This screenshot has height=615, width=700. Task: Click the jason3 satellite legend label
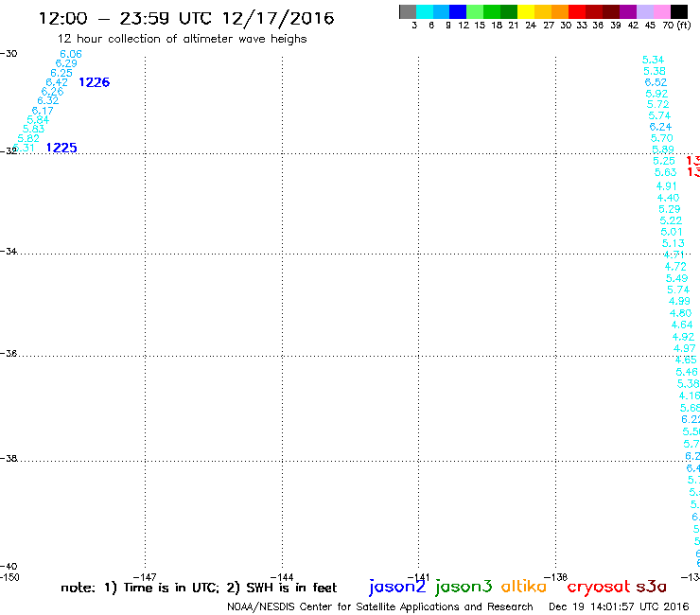464,587
